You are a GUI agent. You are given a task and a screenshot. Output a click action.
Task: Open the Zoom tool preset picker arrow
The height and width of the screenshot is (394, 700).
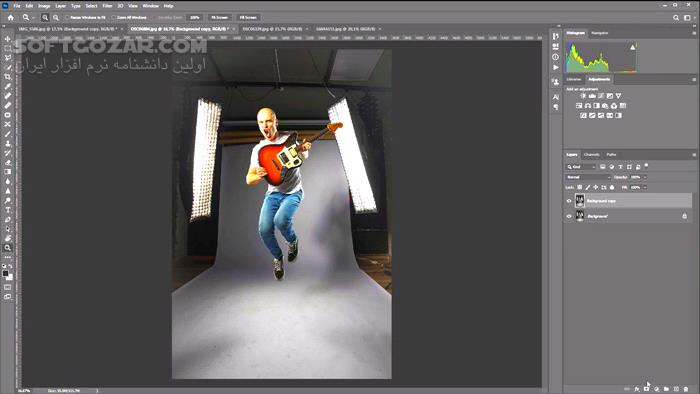click(x=33, y=17)
